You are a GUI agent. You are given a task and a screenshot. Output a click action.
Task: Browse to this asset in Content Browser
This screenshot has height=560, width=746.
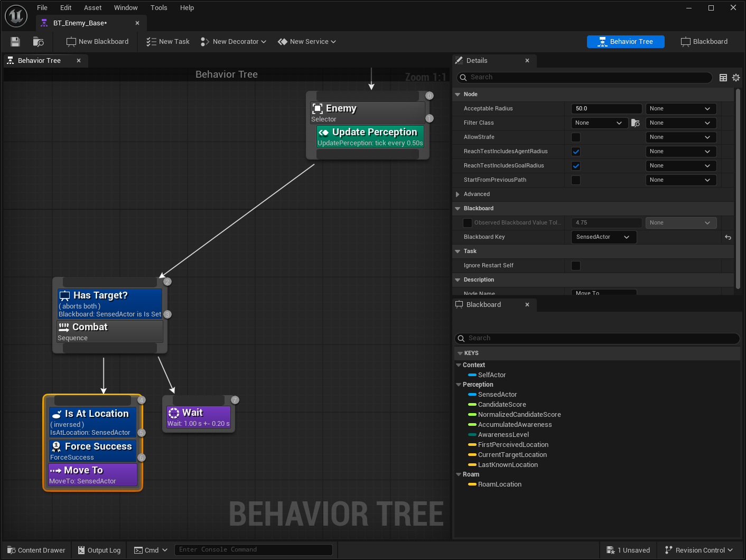click(x=38, y=41)
